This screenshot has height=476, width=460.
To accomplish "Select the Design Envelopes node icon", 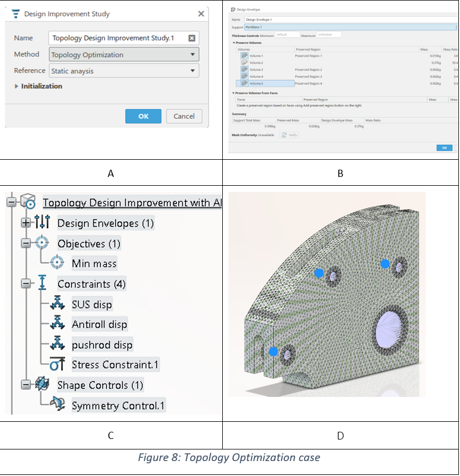I will pyautogui.click(x=42, y=222).
